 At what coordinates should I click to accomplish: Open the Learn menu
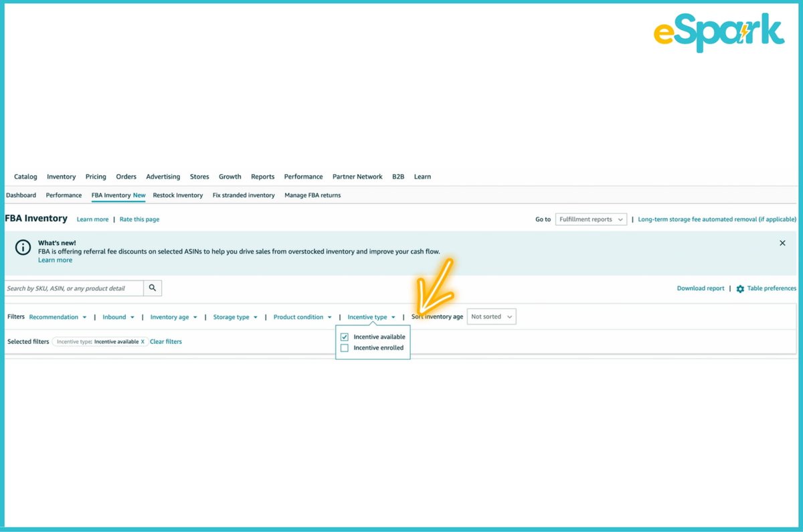422,177
